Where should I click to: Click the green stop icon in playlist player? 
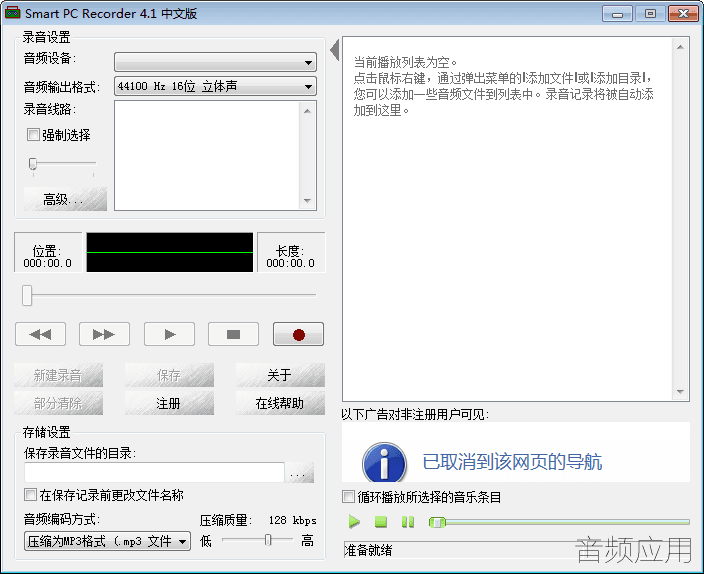click(381, 521)
